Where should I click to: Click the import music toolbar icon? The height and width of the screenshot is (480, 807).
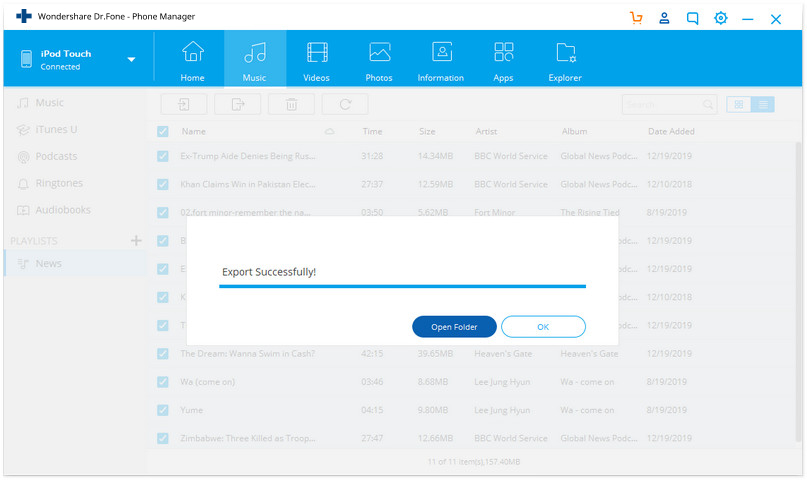tap(184, 104)
